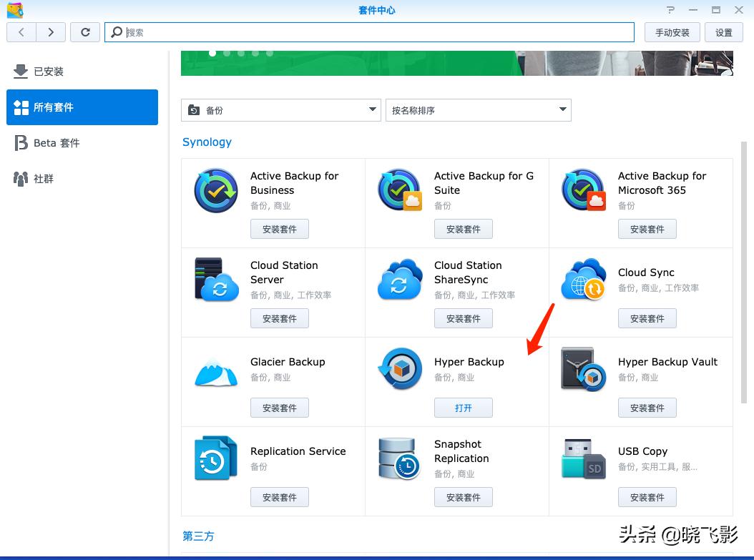Click the 第三方 third-party section heading
The width and height of the screenshot is (754, 560).
click(198, 536)
